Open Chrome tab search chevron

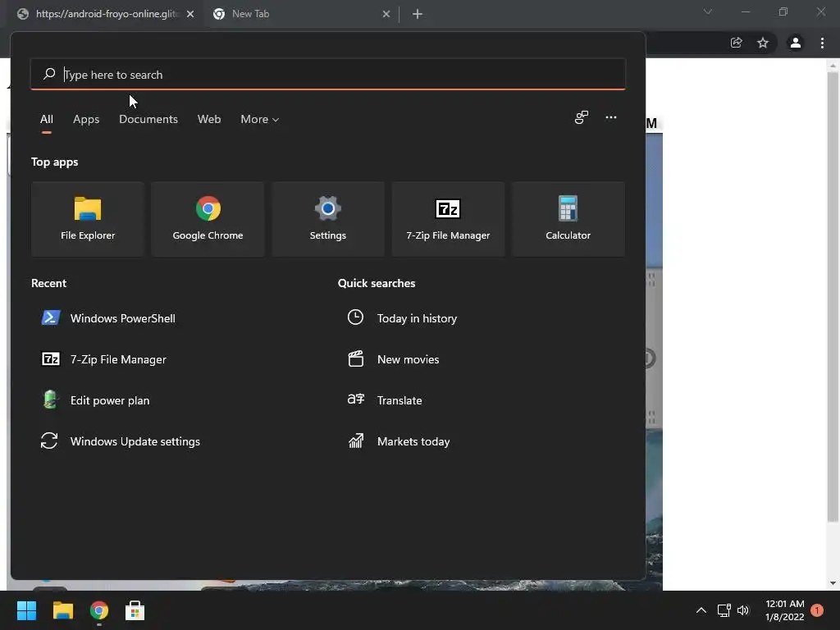[x=708, y=11]
